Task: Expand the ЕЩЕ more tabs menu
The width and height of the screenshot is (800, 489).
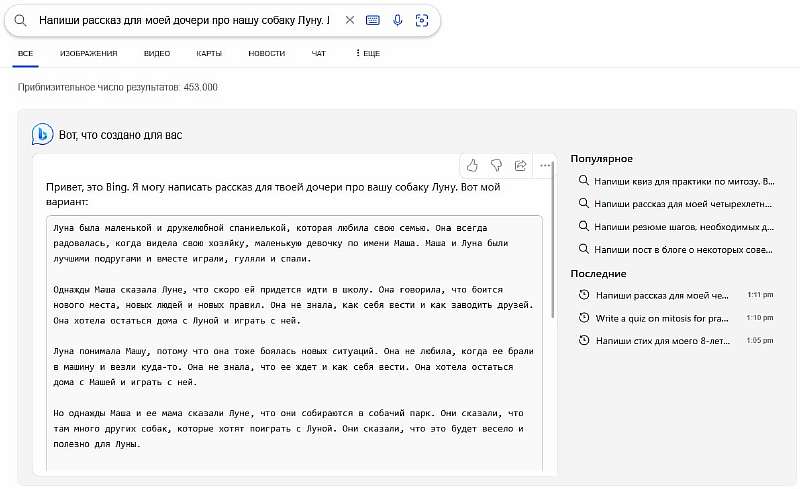Action: tap(367, 53)
